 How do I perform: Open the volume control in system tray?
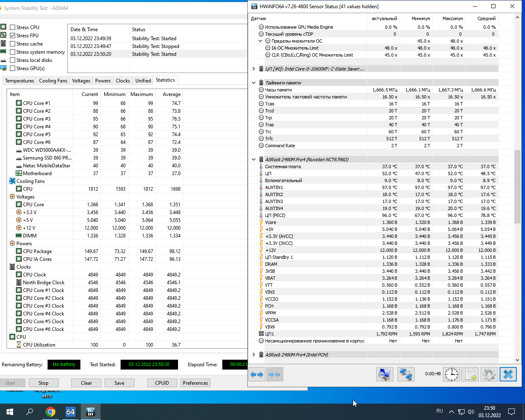tap(471, 412)
